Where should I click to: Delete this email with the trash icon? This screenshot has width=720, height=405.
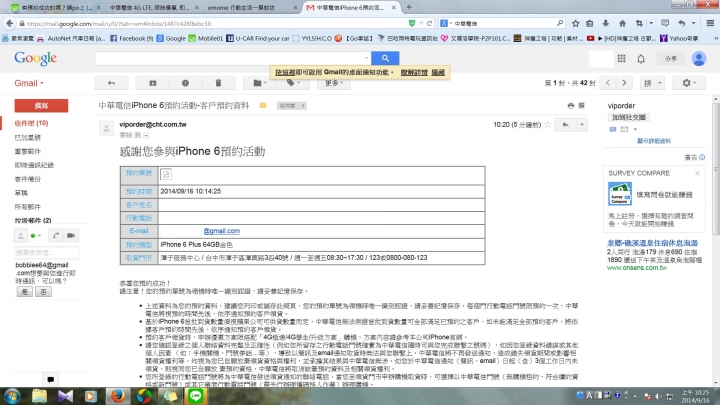pos(218,83)
